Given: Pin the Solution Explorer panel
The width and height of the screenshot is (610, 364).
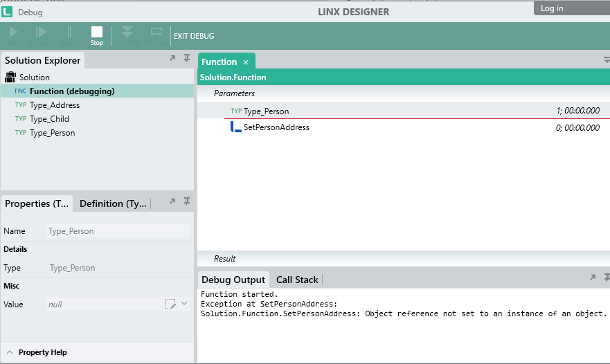Looking at the screenshot, I should tap(187, 58).
